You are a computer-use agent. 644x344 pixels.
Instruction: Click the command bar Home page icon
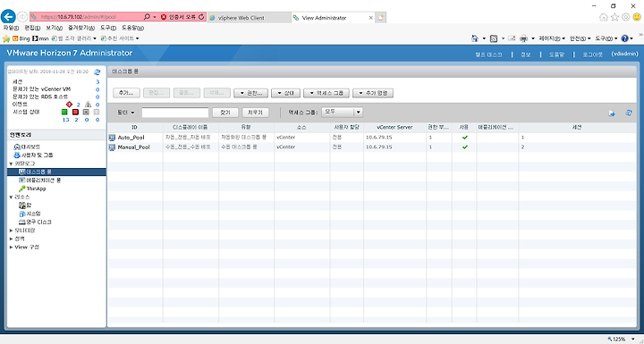[x=475, y=38]
